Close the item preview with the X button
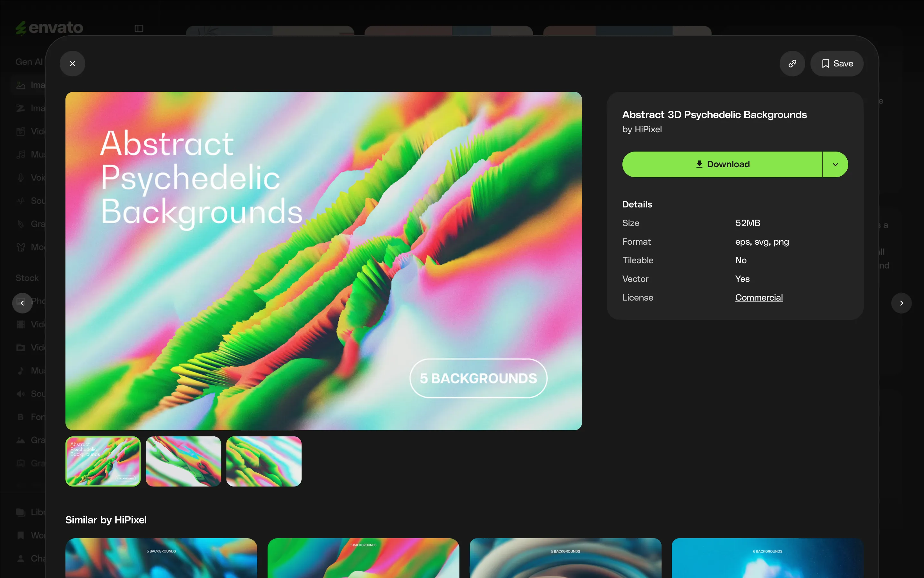924x578 pixels. click(72, 64)
